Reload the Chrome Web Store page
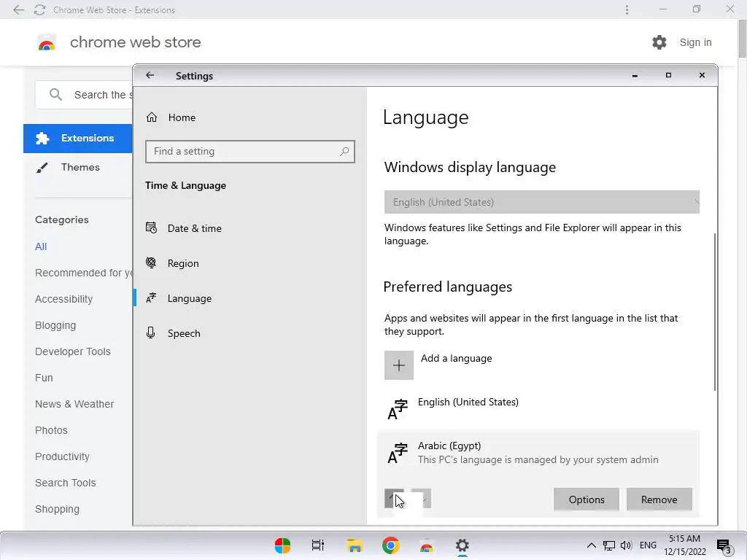Screen dimensions: 747x560 (39, 9)
